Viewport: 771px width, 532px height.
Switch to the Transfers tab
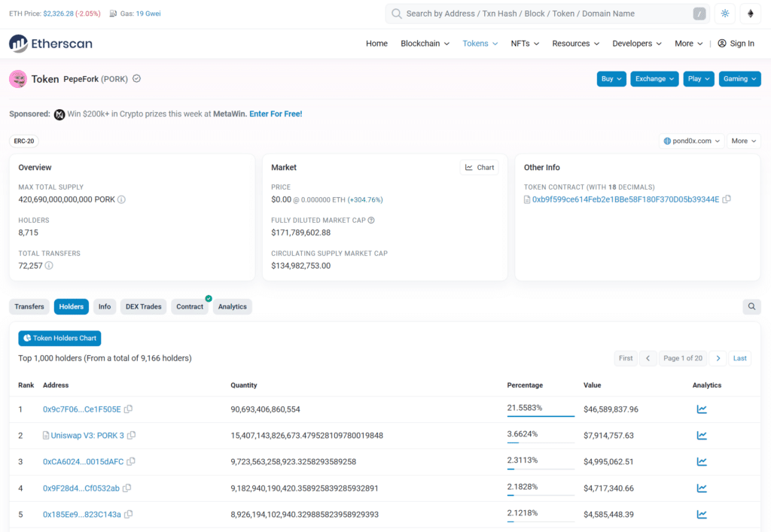[x=29, y=306]
